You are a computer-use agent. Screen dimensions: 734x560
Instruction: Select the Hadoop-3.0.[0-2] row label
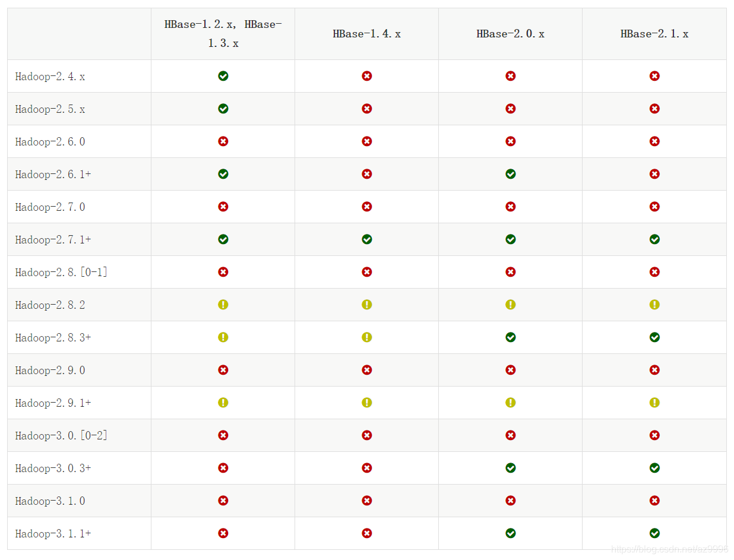(62, 436)
